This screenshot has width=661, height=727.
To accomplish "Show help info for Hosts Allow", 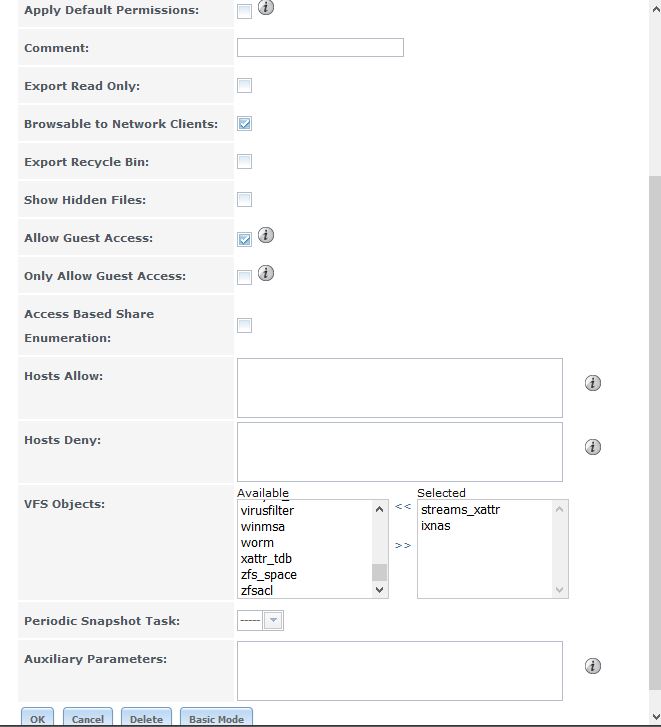I will pyautogui.click(x=593, y=383).
